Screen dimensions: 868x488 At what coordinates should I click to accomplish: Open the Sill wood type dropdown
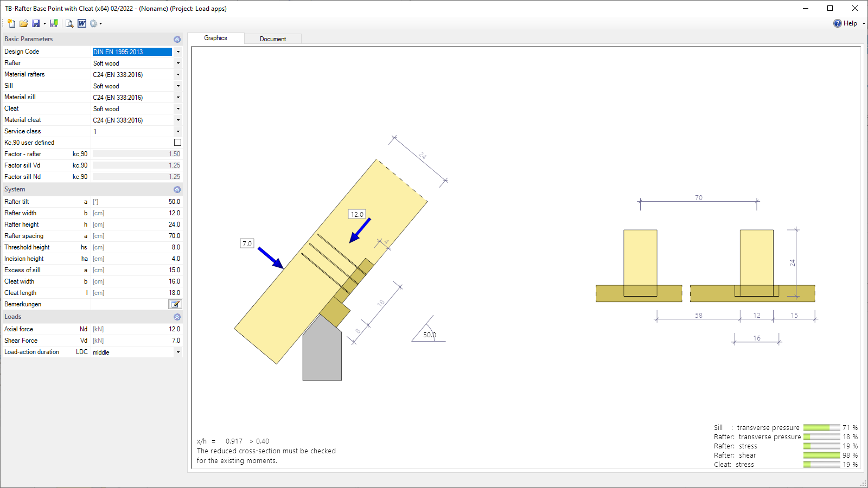[x=178, y=86]
